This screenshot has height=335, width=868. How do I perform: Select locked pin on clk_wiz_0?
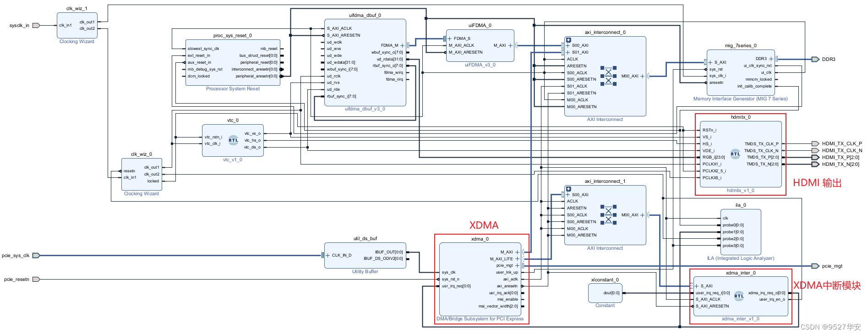click(153, 181)
